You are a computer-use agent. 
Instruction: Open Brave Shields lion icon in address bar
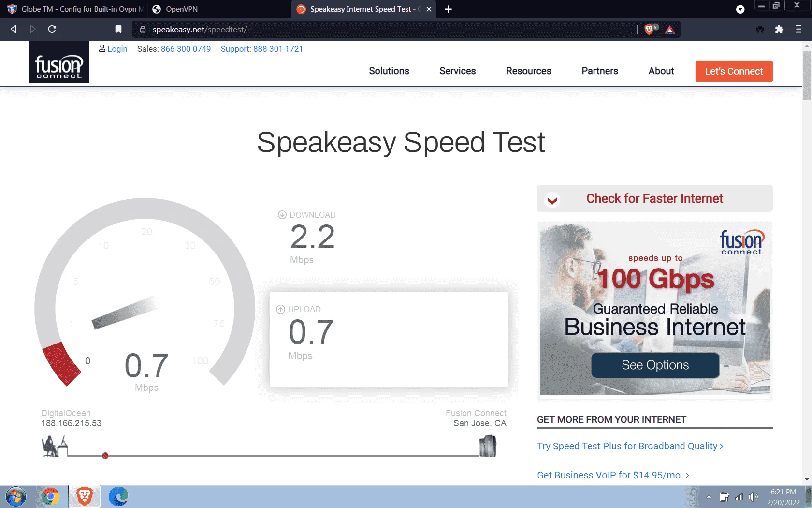pos(649,30)
